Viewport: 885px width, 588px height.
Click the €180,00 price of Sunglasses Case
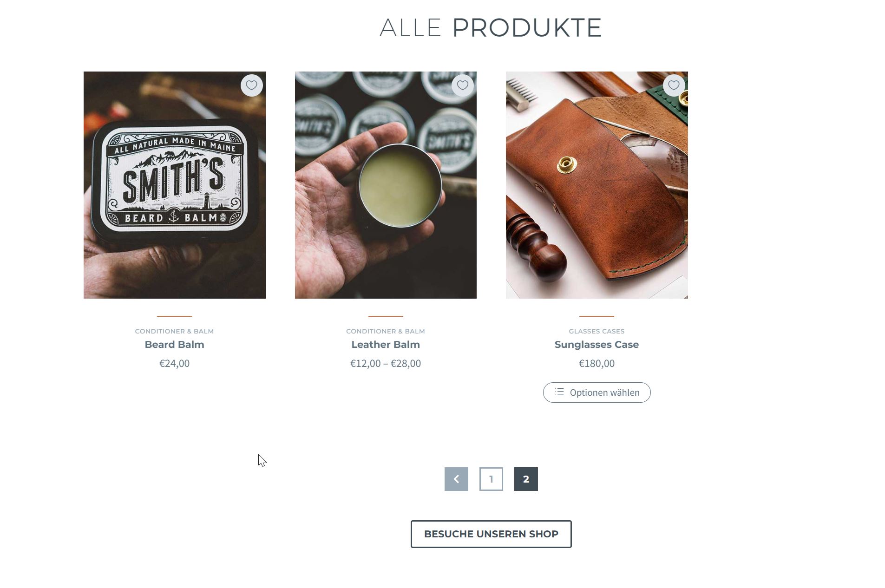click(597, 363)
